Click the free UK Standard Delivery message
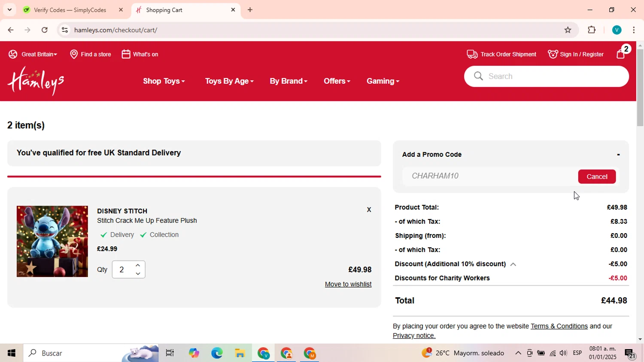The image size is (644, 362). coord(99,153)
